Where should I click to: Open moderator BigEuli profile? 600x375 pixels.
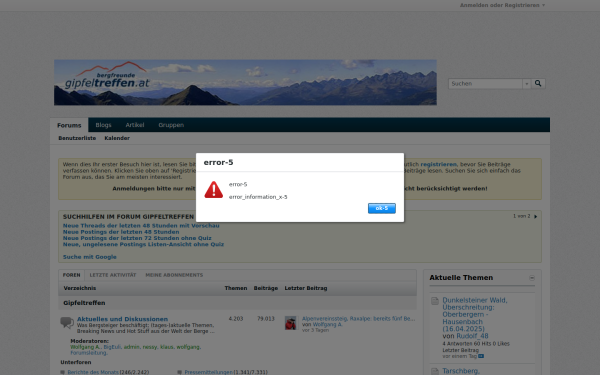click(112, 347)
